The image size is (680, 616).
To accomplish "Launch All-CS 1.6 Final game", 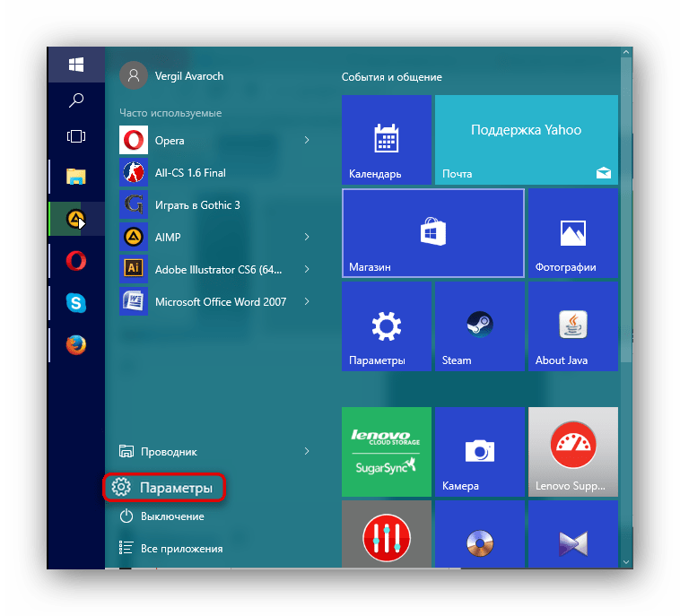I will click(215, 172).
